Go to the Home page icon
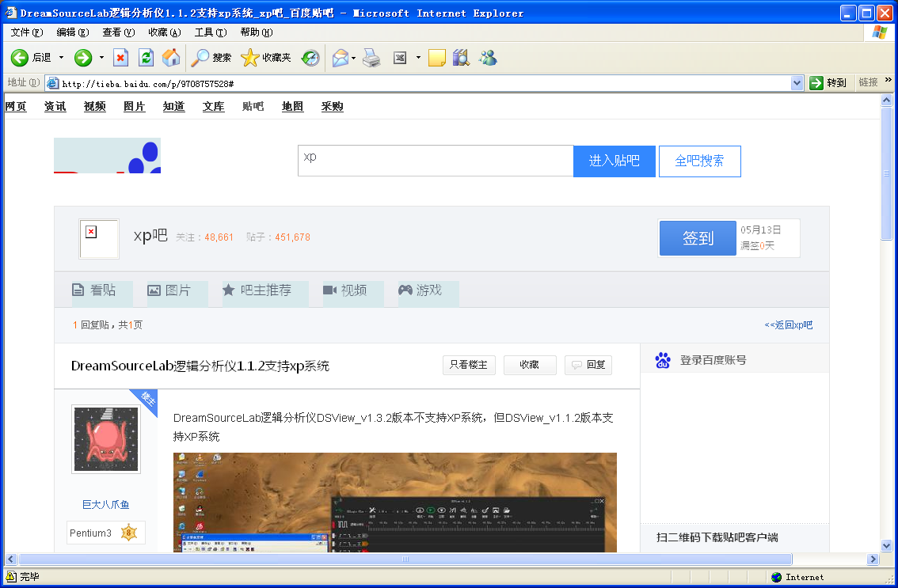Screen dimensions: 898x588 pyautogui.click(x=171, y=57)
